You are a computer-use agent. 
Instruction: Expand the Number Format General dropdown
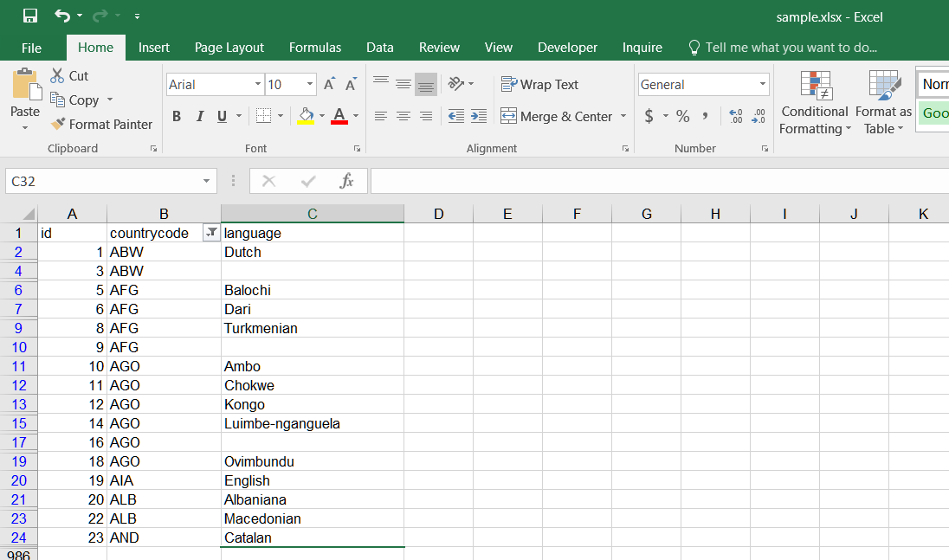pos(762,85)
